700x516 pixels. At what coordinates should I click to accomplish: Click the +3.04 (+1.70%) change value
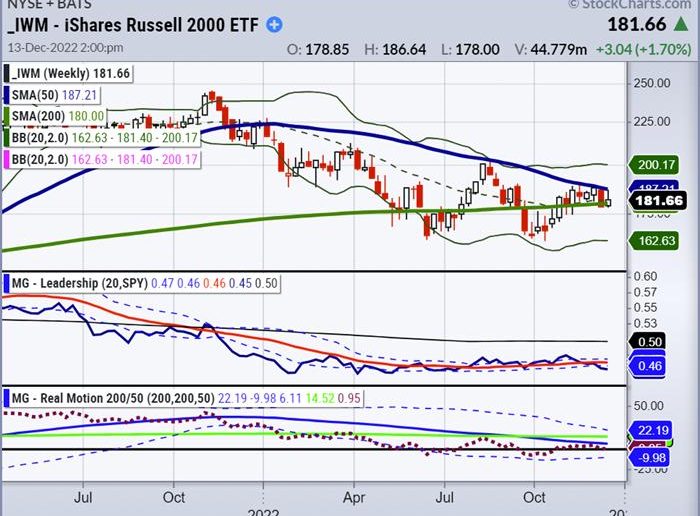[x=644, y=49]
